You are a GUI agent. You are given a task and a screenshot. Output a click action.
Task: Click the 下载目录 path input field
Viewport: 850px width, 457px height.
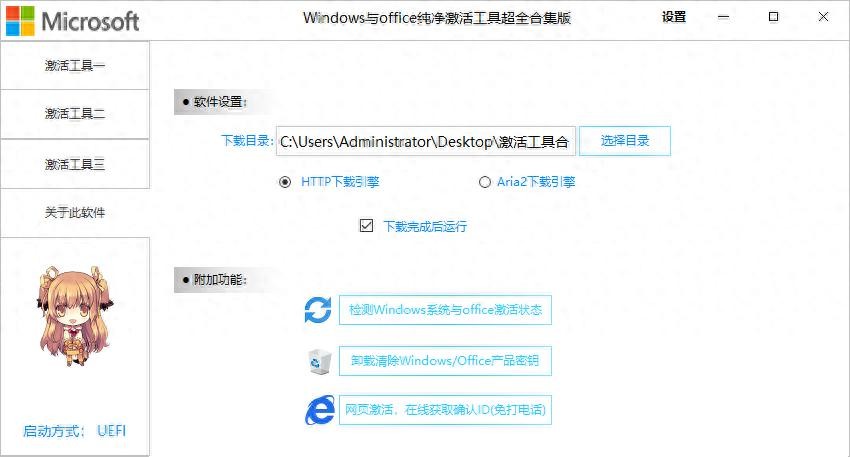tap(426, 142)
